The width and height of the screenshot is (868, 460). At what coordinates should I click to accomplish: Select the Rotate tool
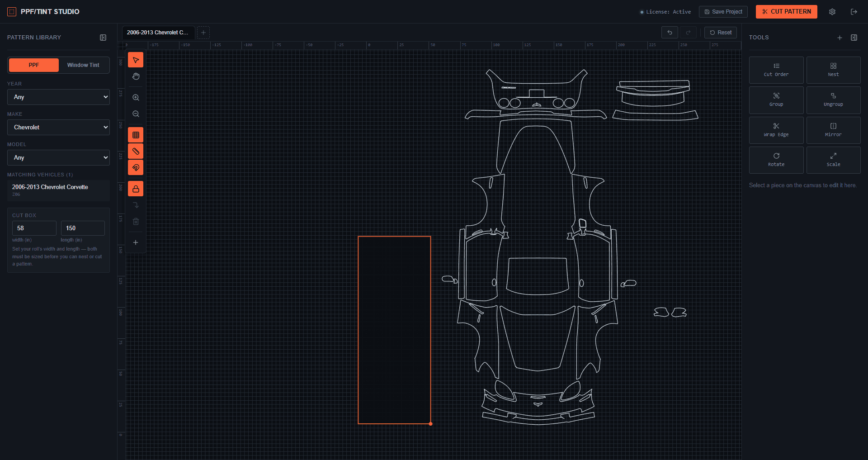[x=776, y=160]
